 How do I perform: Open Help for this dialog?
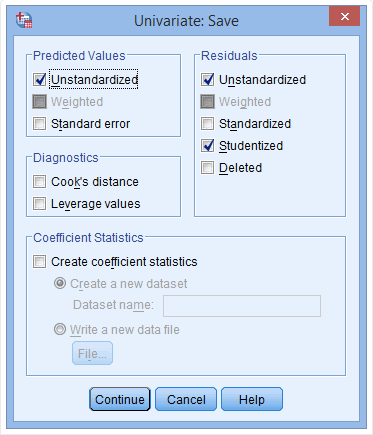pyautogui.click(x=252, y=399)
